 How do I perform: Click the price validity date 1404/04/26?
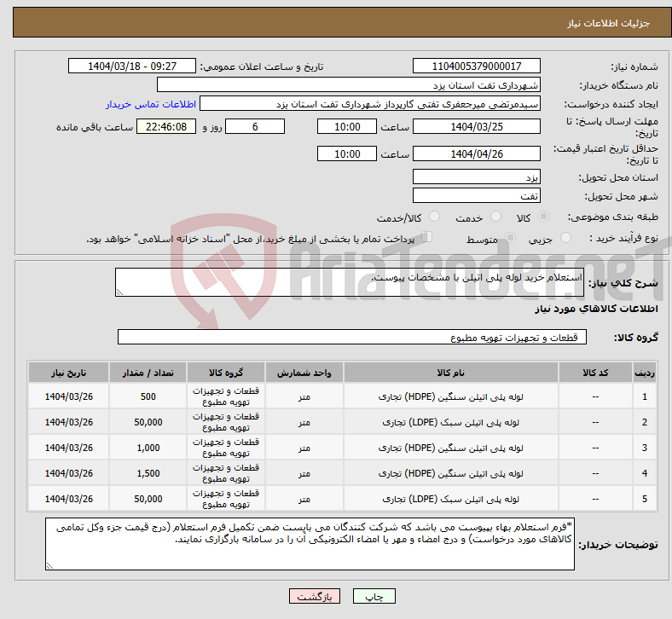(x=477, y=153)
